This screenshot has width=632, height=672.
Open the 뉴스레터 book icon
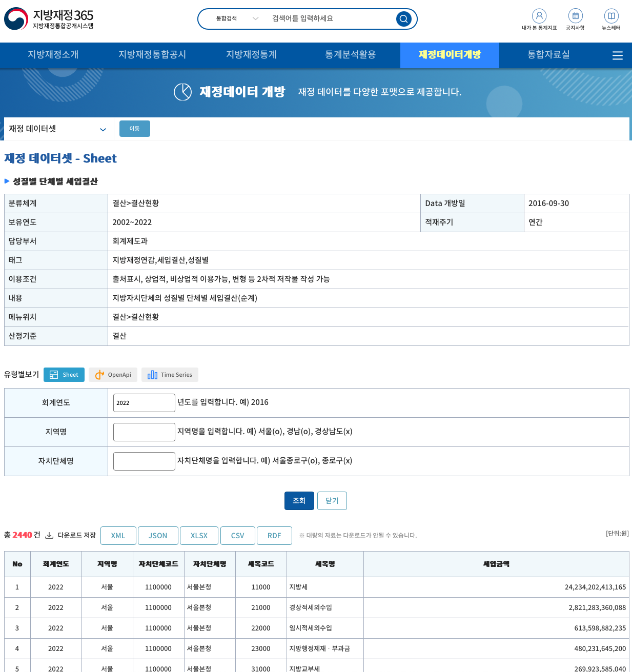tap(611, 16)
